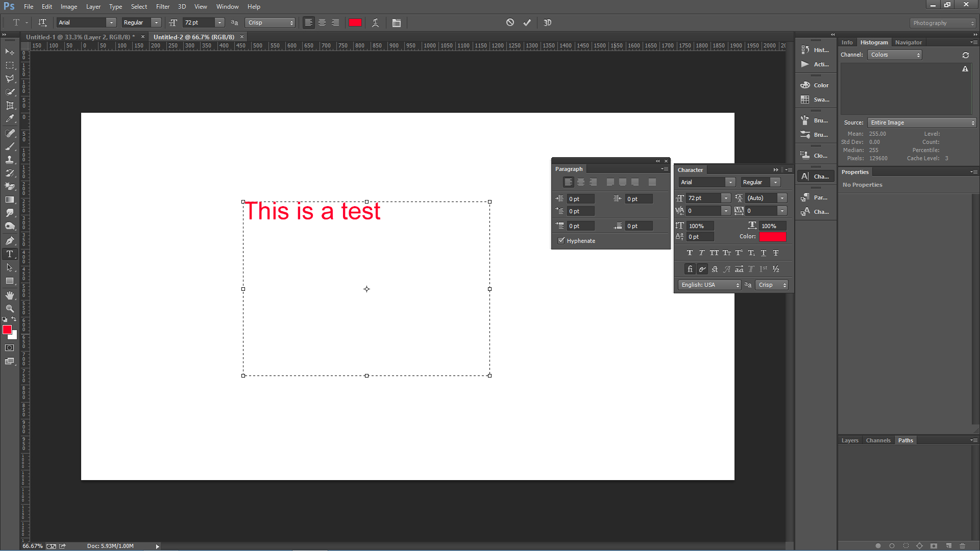This screenshot has height=551, width=980.
Task: Select the Move tool
Action: coord(10,52)
